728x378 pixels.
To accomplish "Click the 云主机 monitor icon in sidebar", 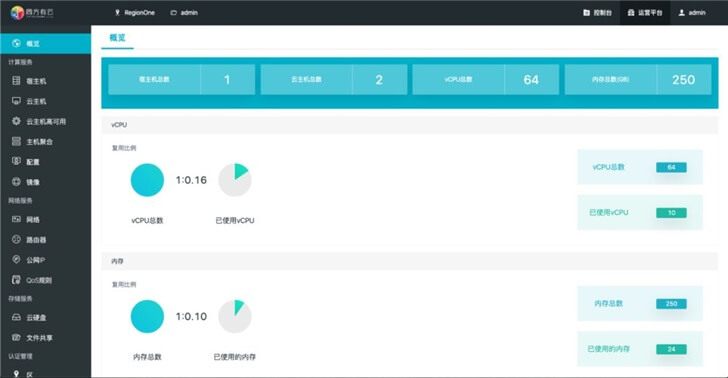I will [x=16, y=101].
